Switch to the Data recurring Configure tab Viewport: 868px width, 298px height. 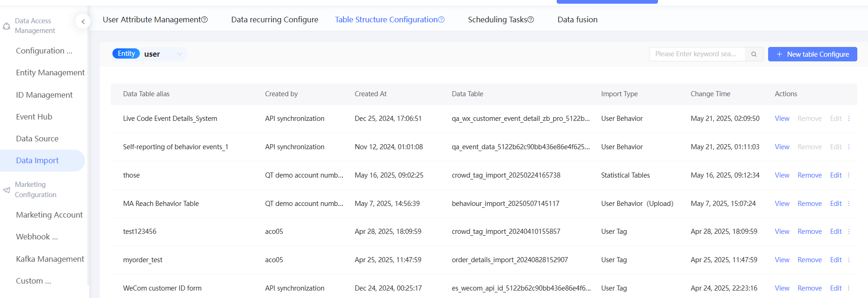coord(275,20)
